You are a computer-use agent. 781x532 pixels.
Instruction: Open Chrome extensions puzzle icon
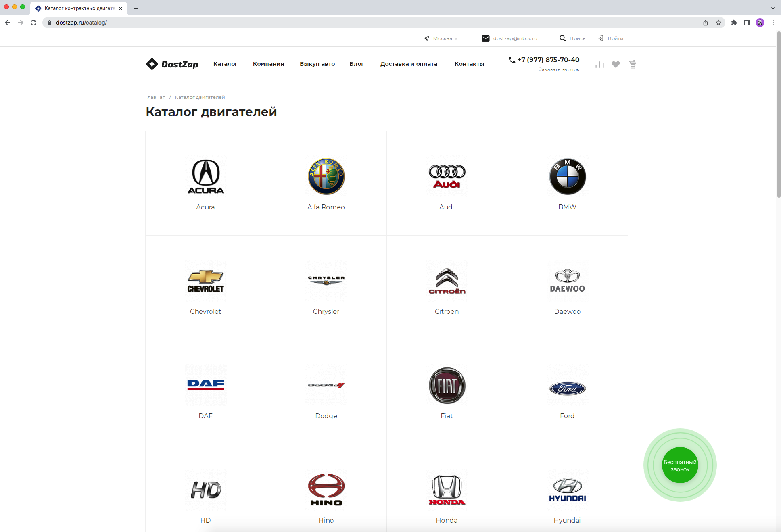tap(734, 23)
